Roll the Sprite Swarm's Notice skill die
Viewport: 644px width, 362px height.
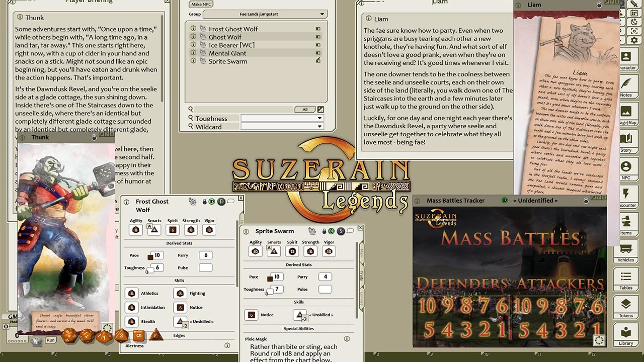point(252,315)
